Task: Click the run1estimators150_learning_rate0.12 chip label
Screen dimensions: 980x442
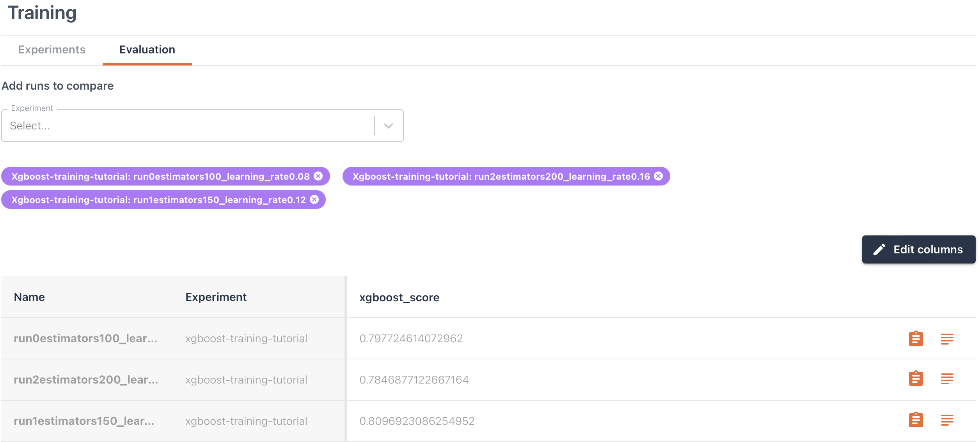Action: (158, 200)
